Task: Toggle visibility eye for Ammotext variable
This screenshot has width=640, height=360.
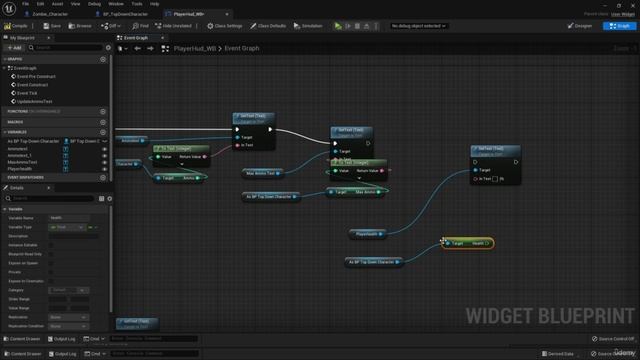Action: point(105,149)
